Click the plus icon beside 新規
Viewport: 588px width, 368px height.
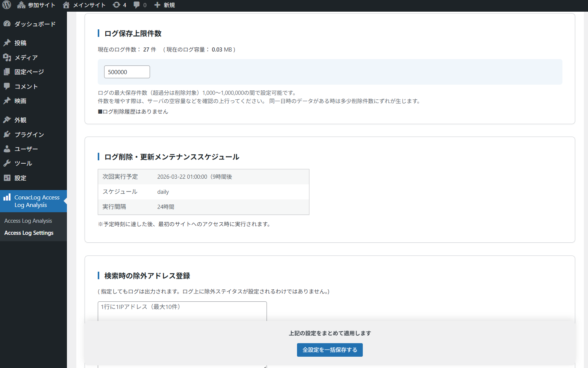point(157,5)
